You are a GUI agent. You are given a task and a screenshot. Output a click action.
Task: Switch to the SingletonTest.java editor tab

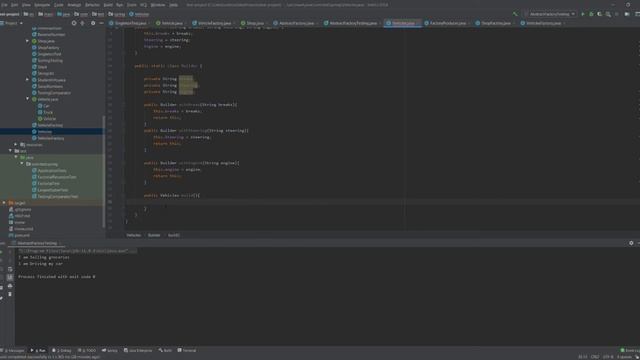(129, 23)
